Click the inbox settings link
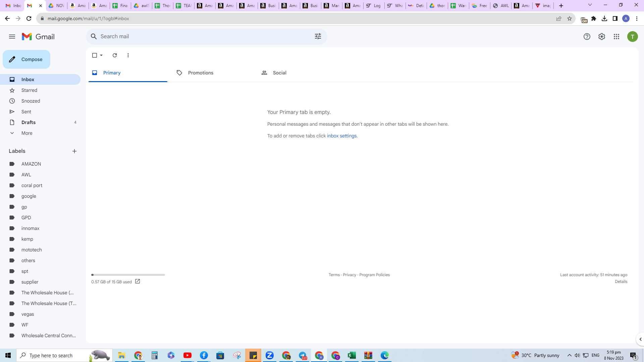This screenshot has width=644, height=362. click(x=342, y=136)
